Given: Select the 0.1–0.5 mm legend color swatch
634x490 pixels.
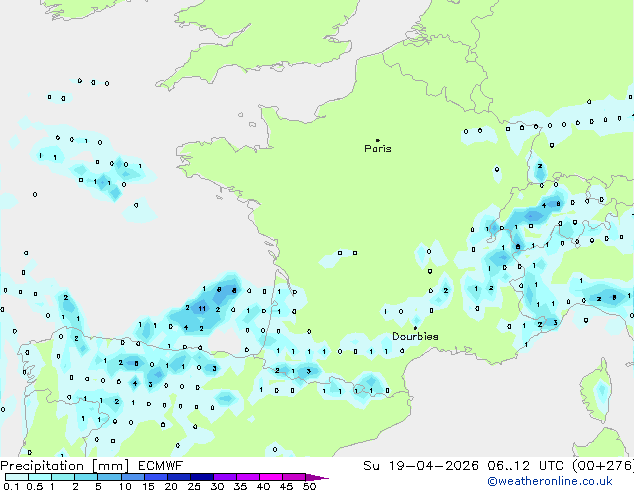Looking at the screenshot, I should point(17,477).
